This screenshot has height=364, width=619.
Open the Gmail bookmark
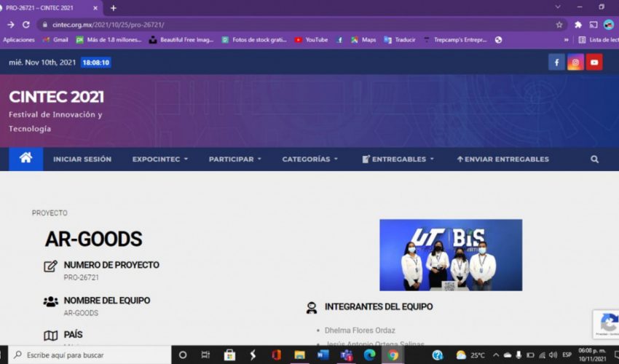(x=56, y=40)
